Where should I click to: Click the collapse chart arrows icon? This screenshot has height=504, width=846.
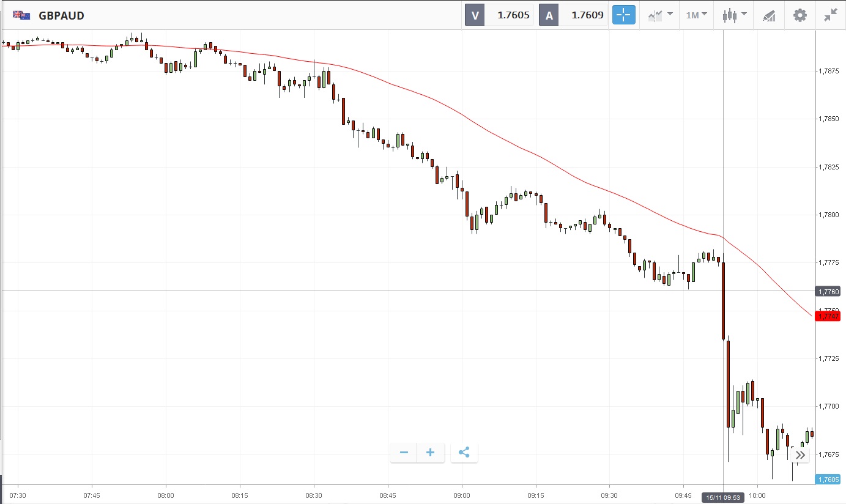(830, 15)
